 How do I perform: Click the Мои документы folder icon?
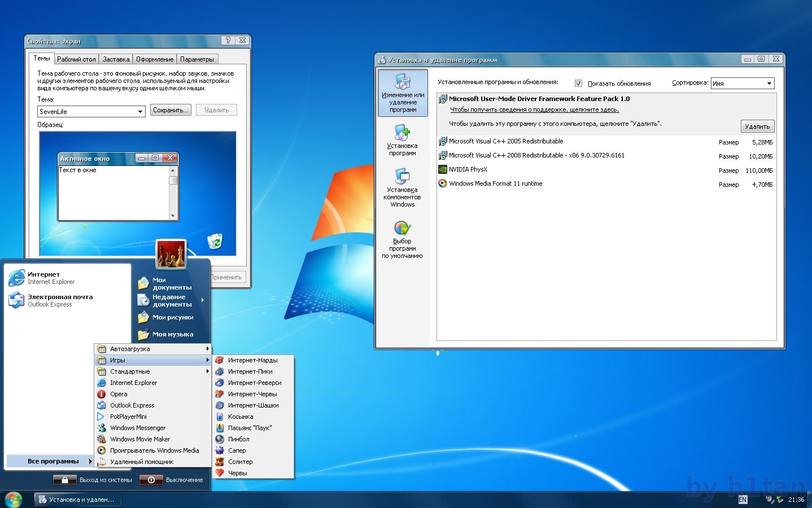tap(143, 283)
